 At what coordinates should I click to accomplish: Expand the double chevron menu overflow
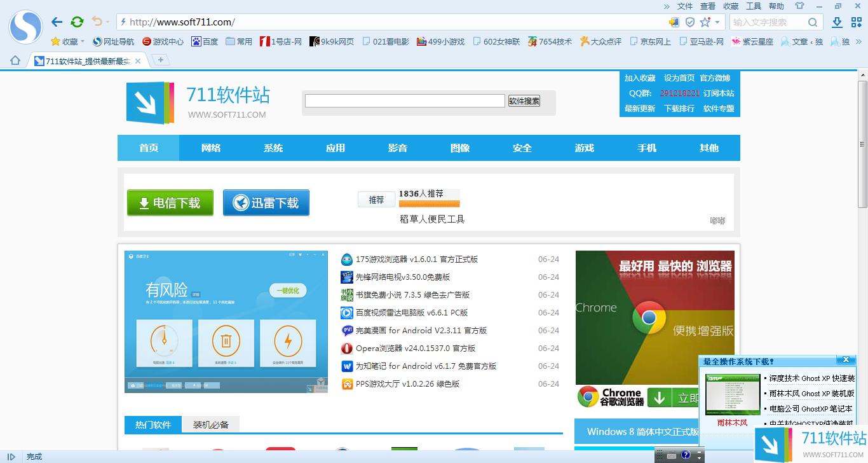[x=667, y=6]
